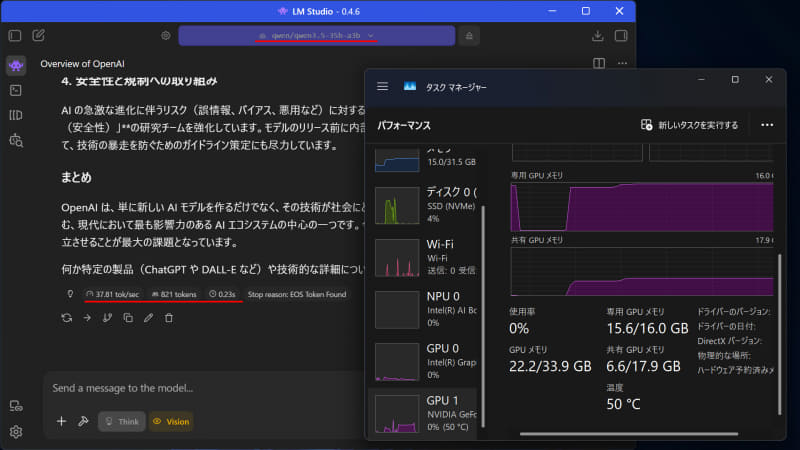This screenshot has width=800, height=450.
Task: Click the 821 tokens statistic
Action: 174,294
